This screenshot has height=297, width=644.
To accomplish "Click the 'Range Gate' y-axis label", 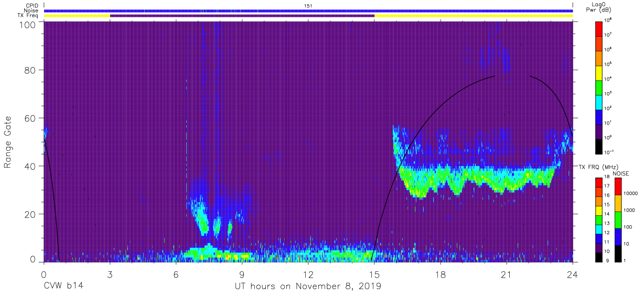I will (8, 141).
